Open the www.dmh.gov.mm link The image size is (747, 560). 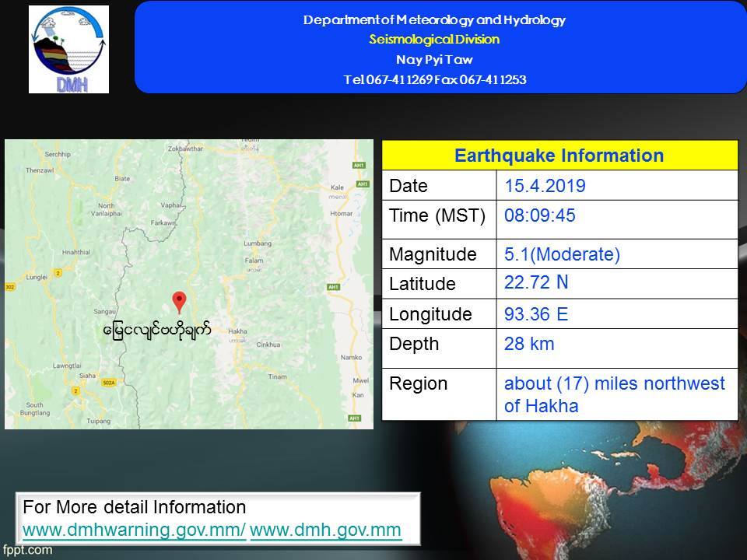[326, 530]
